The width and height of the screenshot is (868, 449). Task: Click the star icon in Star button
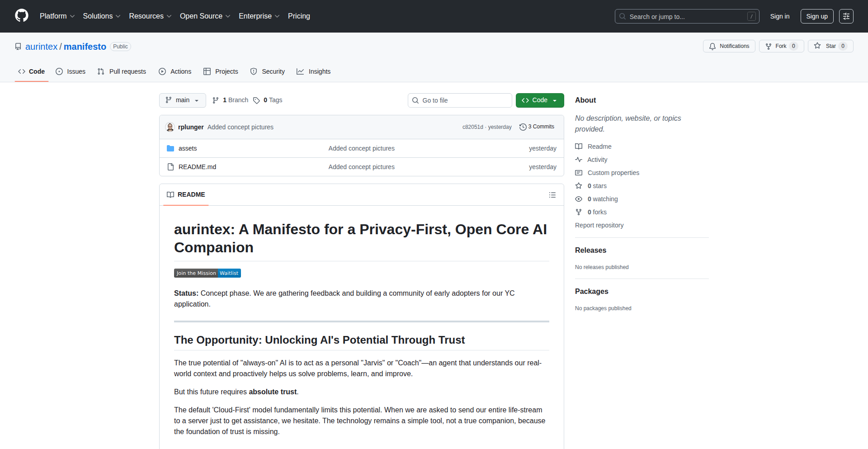pyautogui.click(x=817, y=46)
